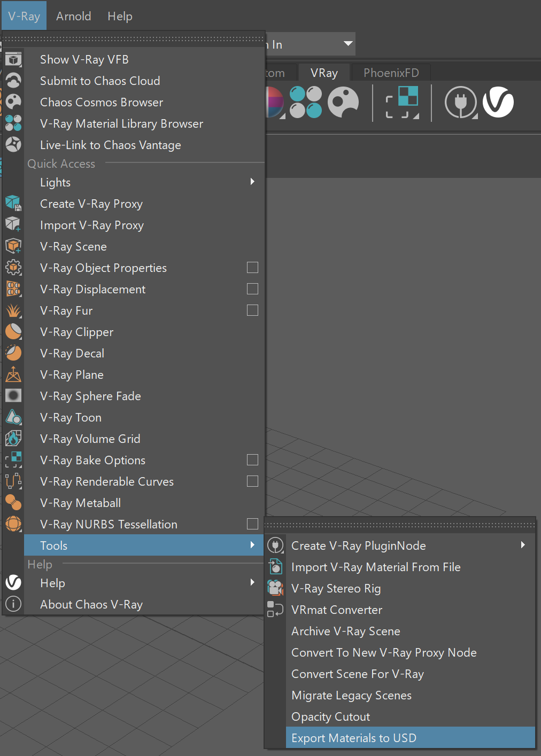Image resolution: width=541 pixels, height=756 pixels.
Task: Click the V-Ray Displacement icon
Action: tap(13, 289)
